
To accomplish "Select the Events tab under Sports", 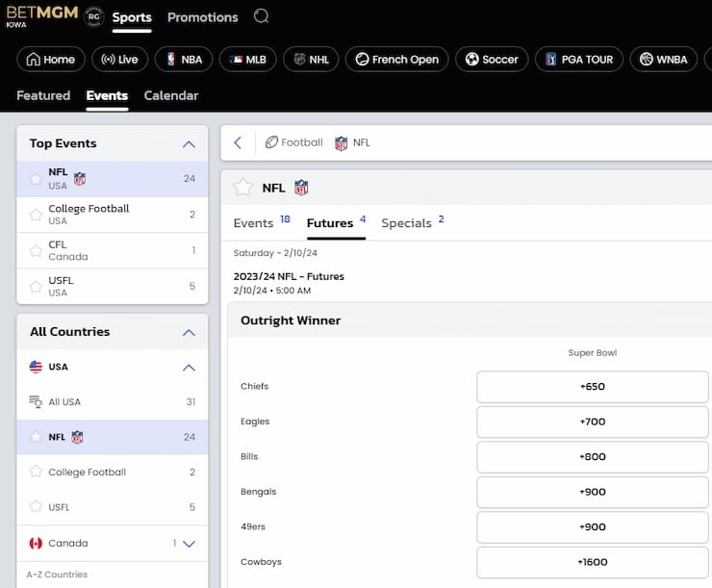I will point(107,95).
